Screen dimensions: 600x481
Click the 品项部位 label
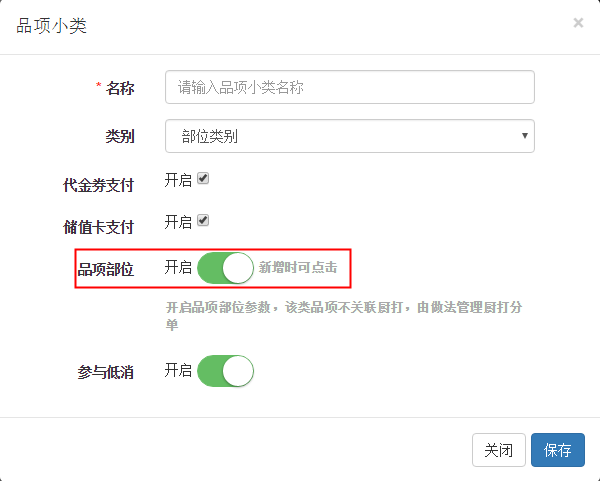105,269
